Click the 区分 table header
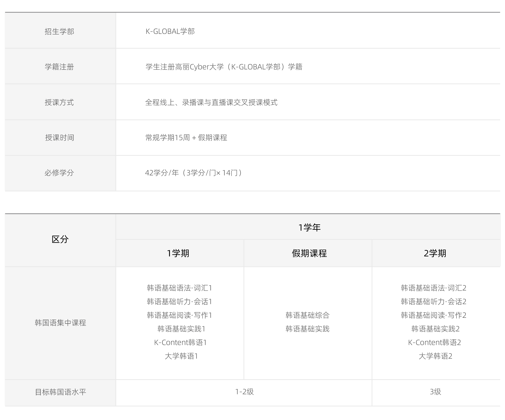Image resolution: width=505 pixels, height=420 pixels. 60,239
